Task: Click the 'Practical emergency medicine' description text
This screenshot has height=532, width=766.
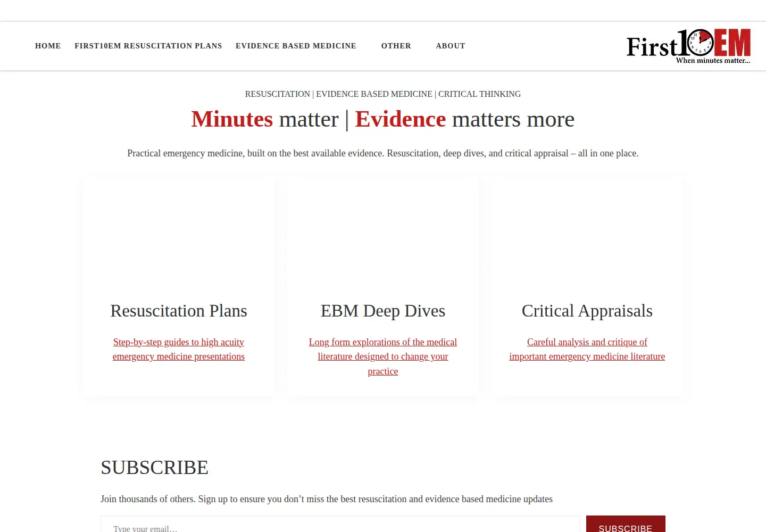Action: pyautogui.click(x=383, y=153)
